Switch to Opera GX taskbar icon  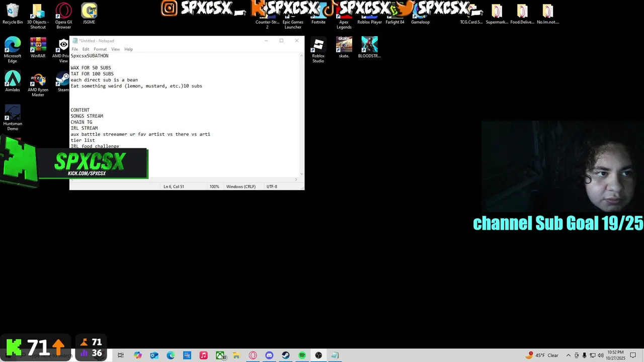(x=253, y=355)
